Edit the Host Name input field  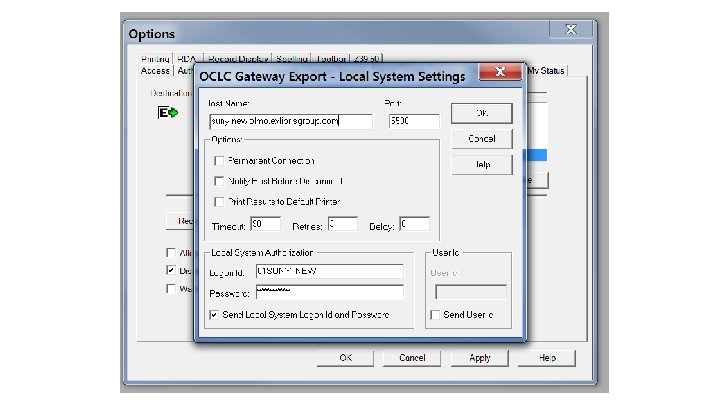(x=291, y=121)
